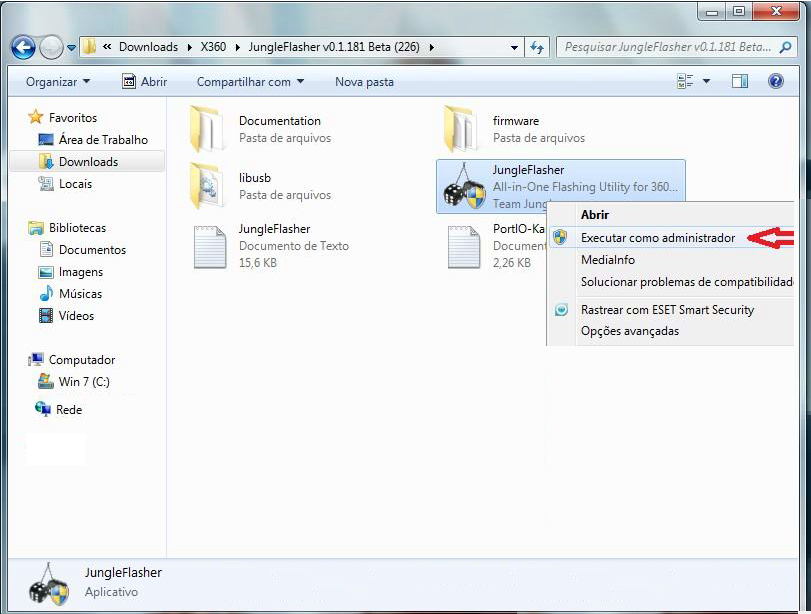Select the JungleFlasher dice application icon
The image size is (811, 614).
click(464, 188)
